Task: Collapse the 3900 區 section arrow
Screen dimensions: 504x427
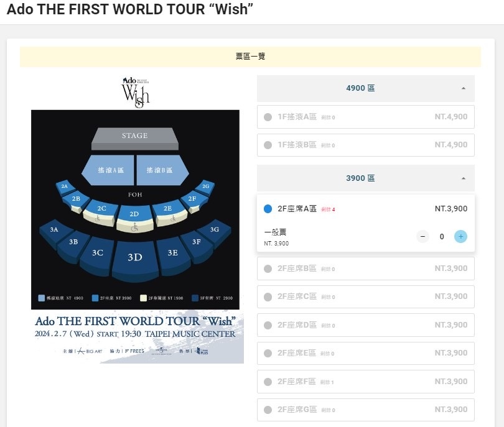Action: click(463, 178)
